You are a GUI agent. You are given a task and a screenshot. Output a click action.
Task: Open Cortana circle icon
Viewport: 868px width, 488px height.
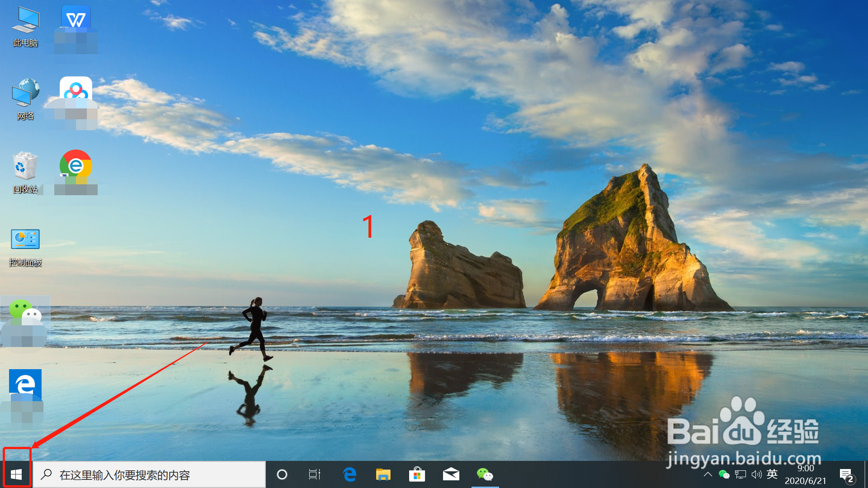coord(282,474)
